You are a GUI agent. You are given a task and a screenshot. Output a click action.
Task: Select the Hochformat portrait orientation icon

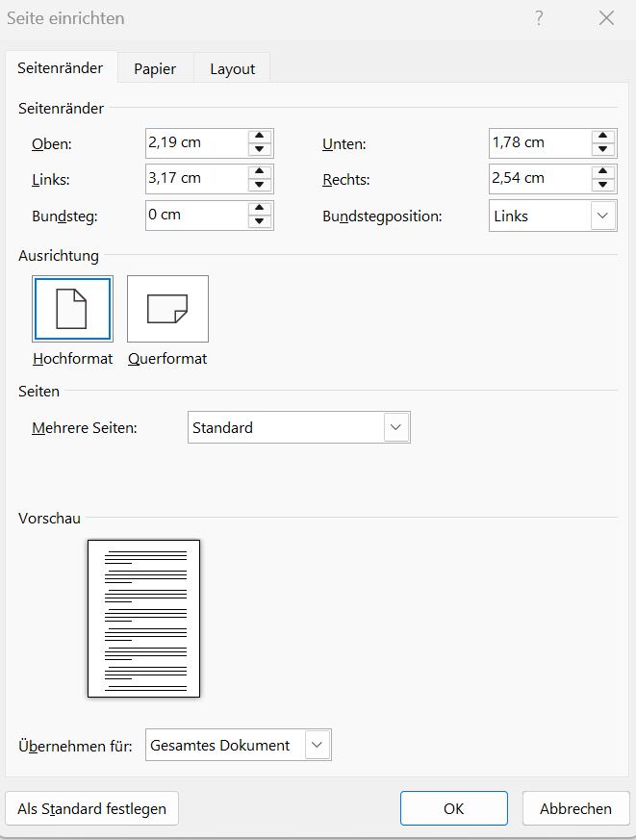[72, 309]
